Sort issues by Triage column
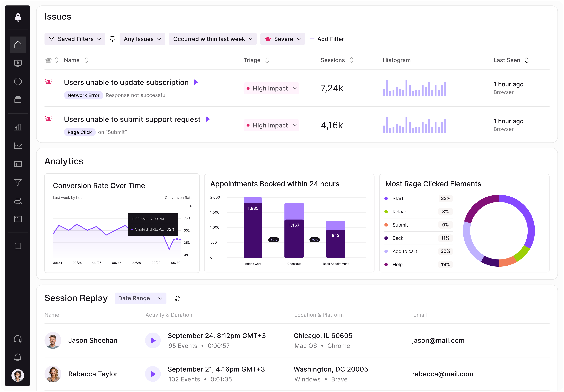 256,60
